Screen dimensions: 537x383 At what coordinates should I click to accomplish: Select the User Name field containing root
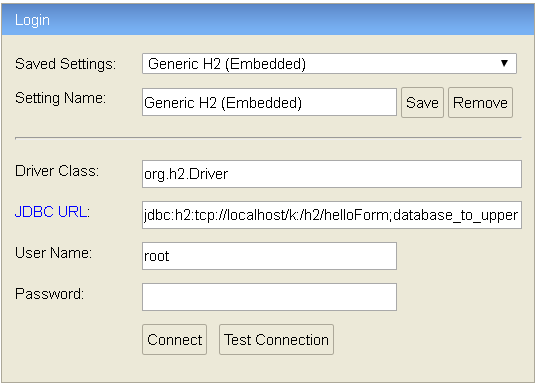pos(269,256)
